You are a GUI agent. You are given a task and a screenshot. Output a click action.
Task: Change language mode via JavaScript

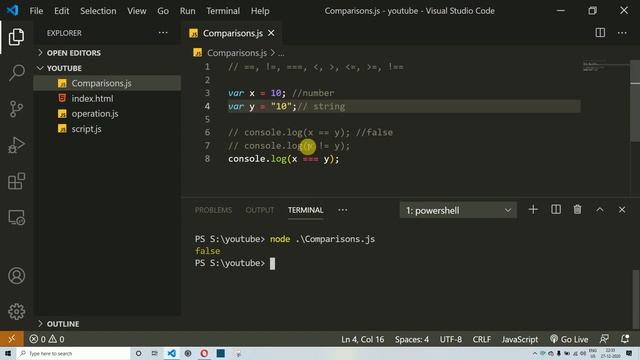[x=520, y=339]
